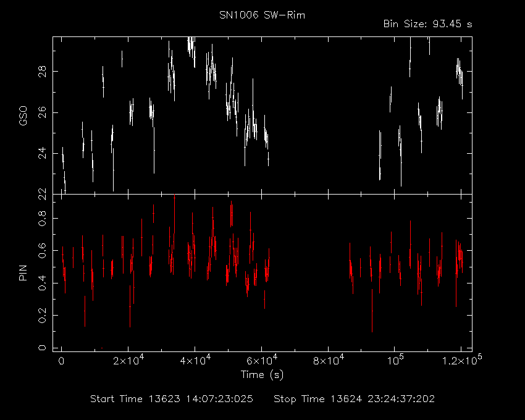The image size is (525, 420).
Task: Select the Bin Size: 93.45 s label
Action: (x=427, y=24)
